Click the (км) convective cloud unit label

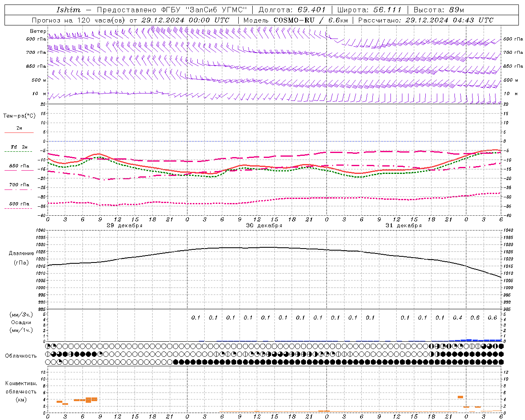(x=21, y=399)
